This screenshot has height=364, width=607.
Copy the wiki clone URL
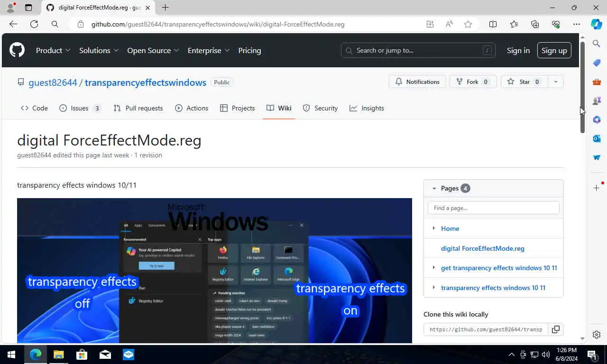pyautogui.click(x=556, y=329)
